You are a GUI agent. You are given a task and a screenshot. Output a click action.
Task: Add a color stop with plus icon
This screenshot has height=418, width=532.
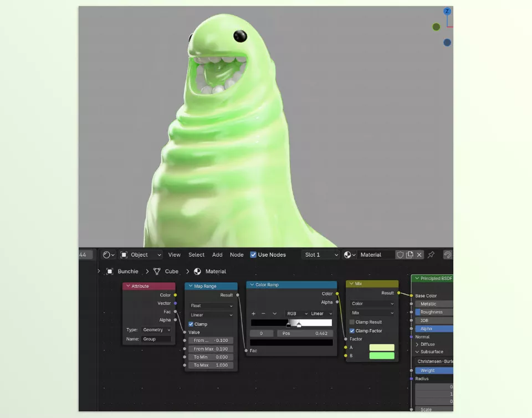(253, 313)
